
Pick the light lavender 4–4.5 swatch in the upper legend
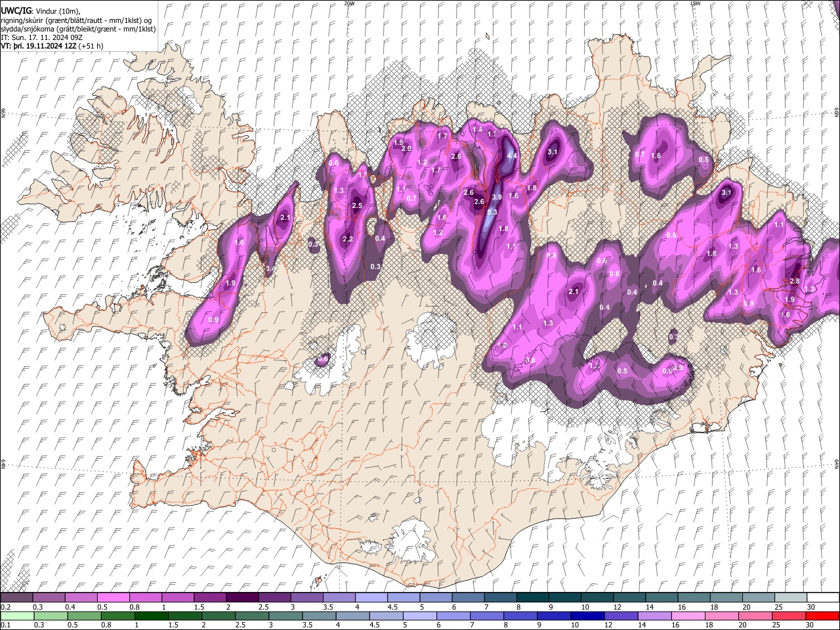[371, 598]
